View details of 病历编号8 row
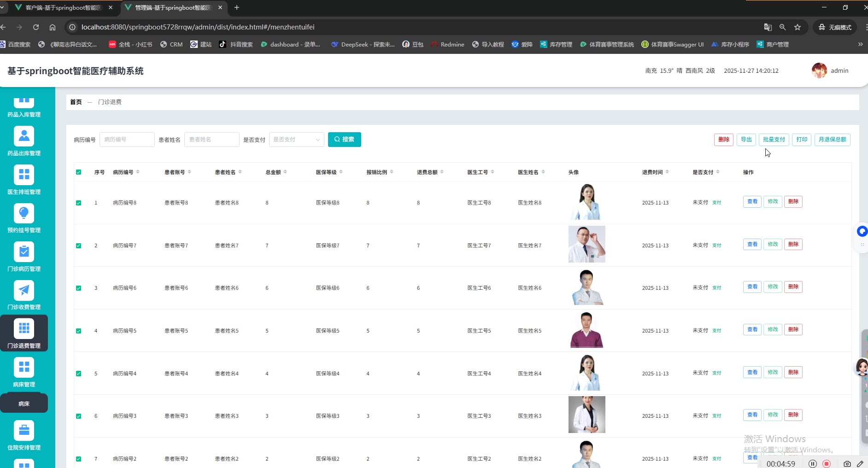 752,202
